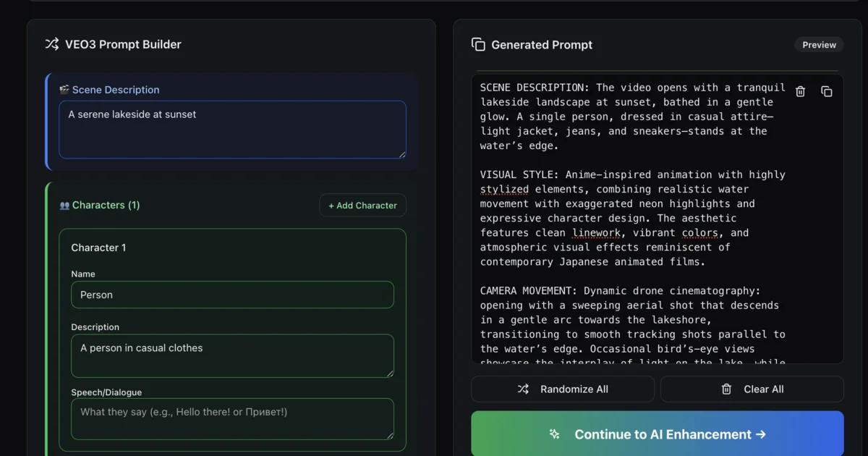Click the clapperboard icon next to Scene Description
The width and height of the screenshot is (868, 456).
(64, 90)
